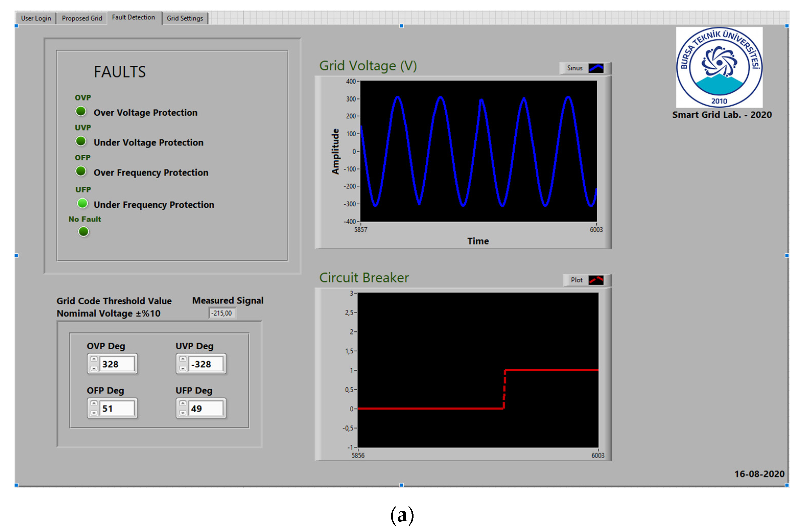Switch to the User Login tab
Viewport: 801px width, 532px height.
click(36, 18)
